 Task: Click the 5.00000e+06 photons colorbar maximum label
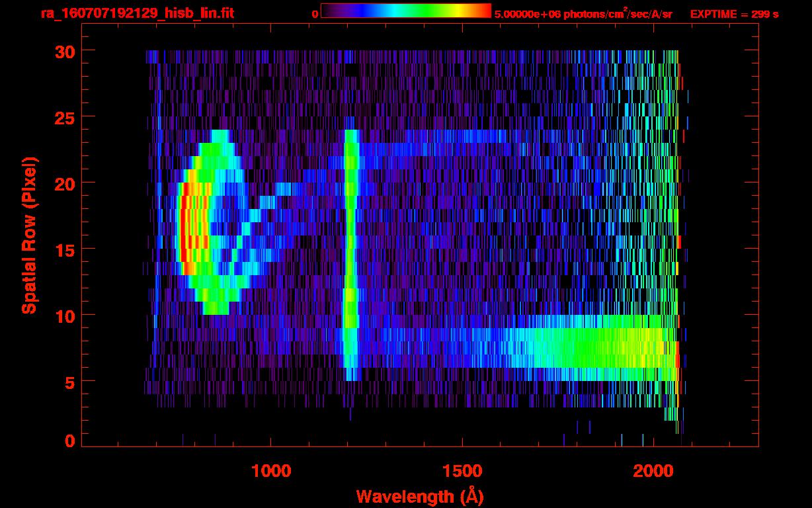click(x=583, y=13)
